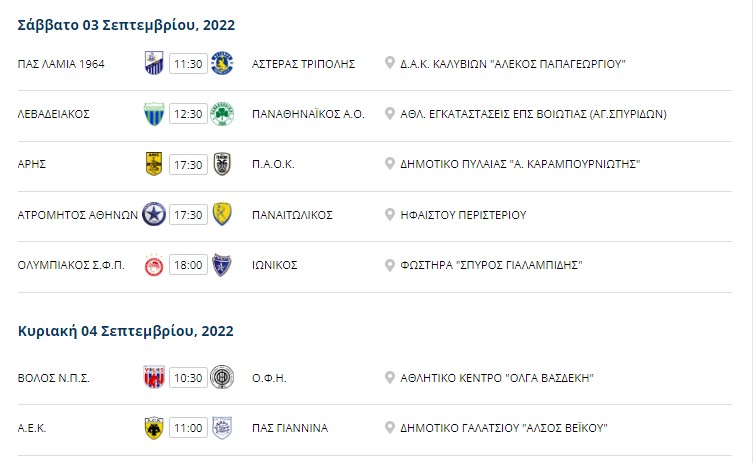
Task: Click the Α.Ε.Κ. yellow eagle crest
Action: (154, 428)
